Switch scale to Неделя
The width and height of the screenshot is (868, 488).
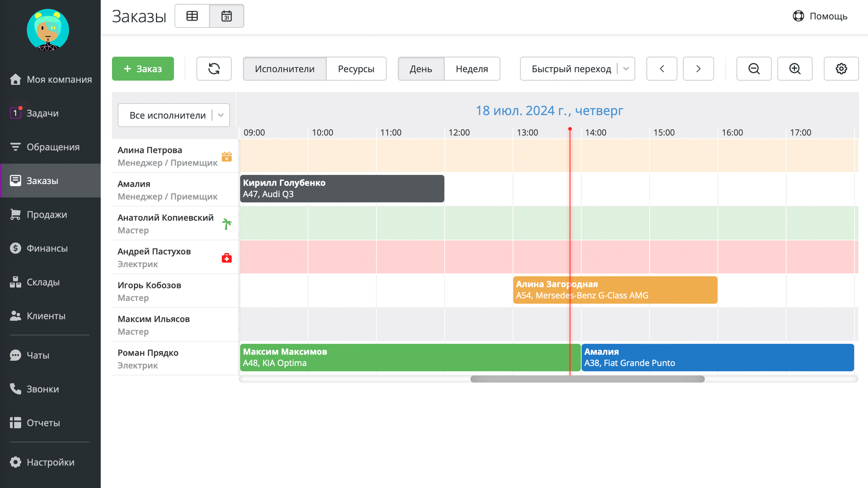pos(472,69)
